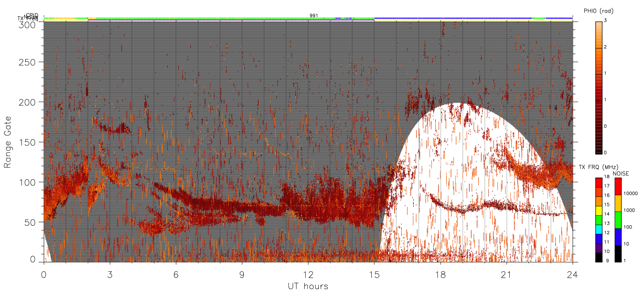The height and width of the screenshot is (297, 644).
Task: Click the yellow NOISE swatch between 1000 and 10000
Action: (617, 203)
